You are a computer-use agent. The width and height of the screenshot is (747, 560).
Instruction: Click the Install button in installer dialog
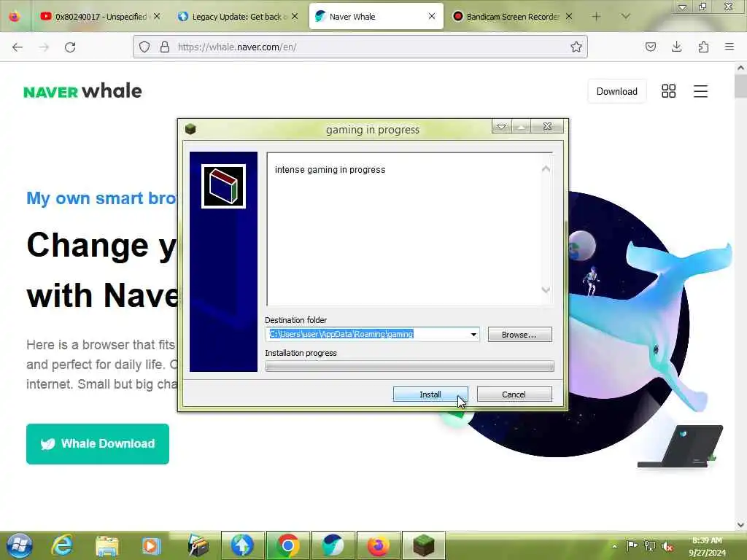(430, 394)
